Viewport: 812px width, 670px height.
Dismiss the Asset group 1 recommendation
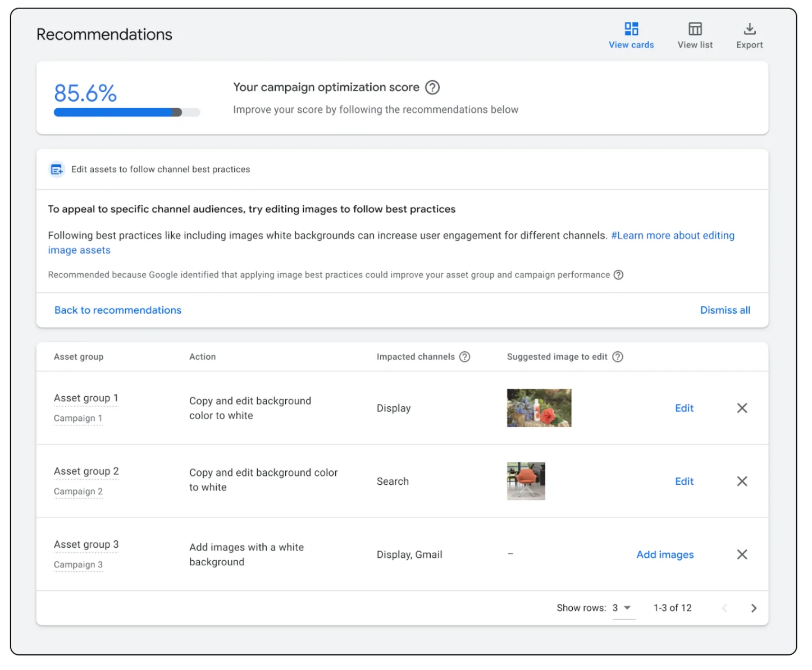(742, 408)
